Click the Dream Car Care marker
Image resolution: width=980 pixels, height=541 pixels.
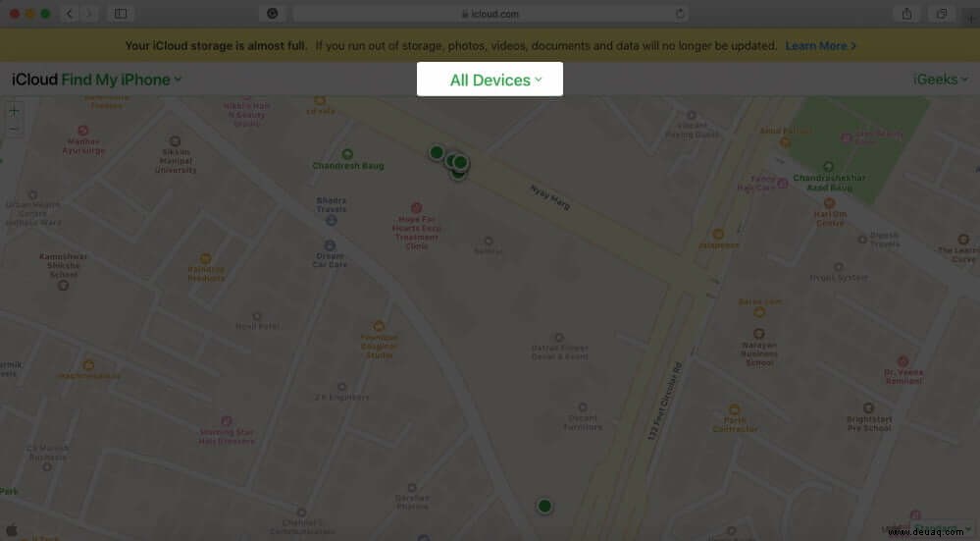[330, 245]
